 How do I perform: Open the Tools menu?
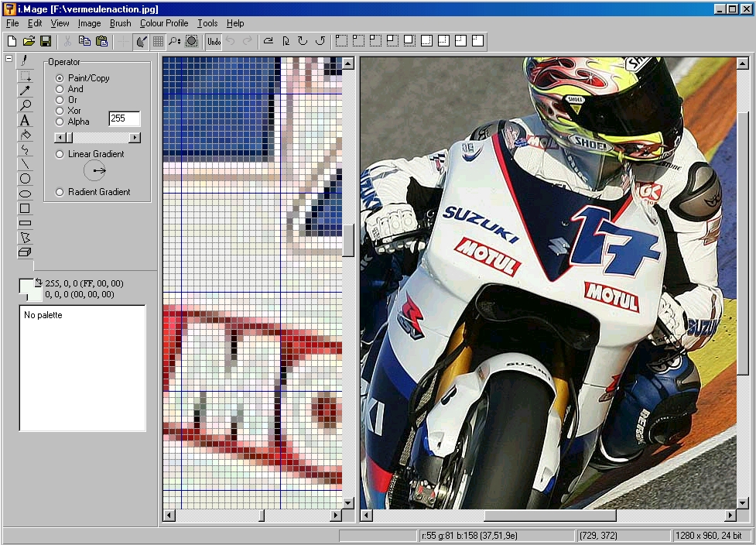pyautogui.click(x=207, y=23)
